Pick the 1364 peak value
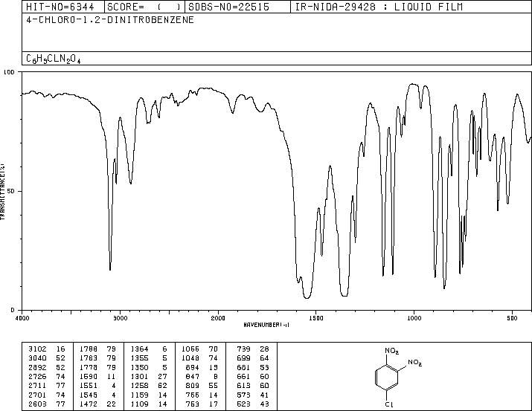This screenshot has height=411, width=532. click(149, 349)
